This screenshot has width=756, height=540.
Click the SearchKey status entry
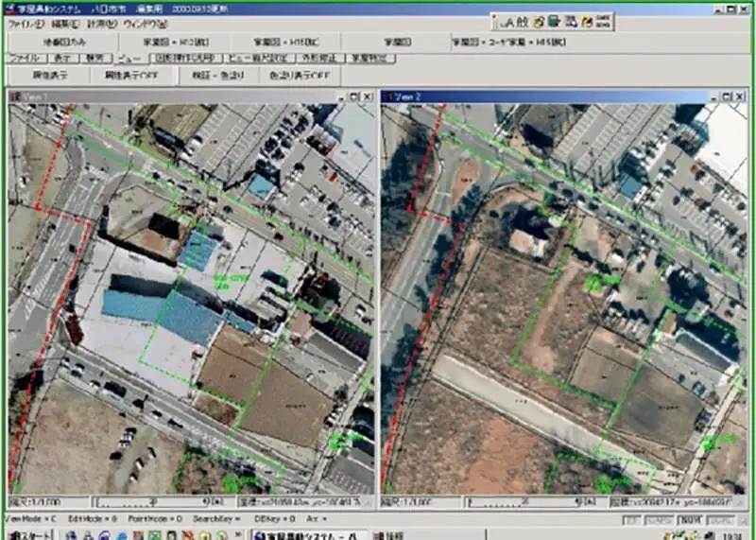pos(216,519)
